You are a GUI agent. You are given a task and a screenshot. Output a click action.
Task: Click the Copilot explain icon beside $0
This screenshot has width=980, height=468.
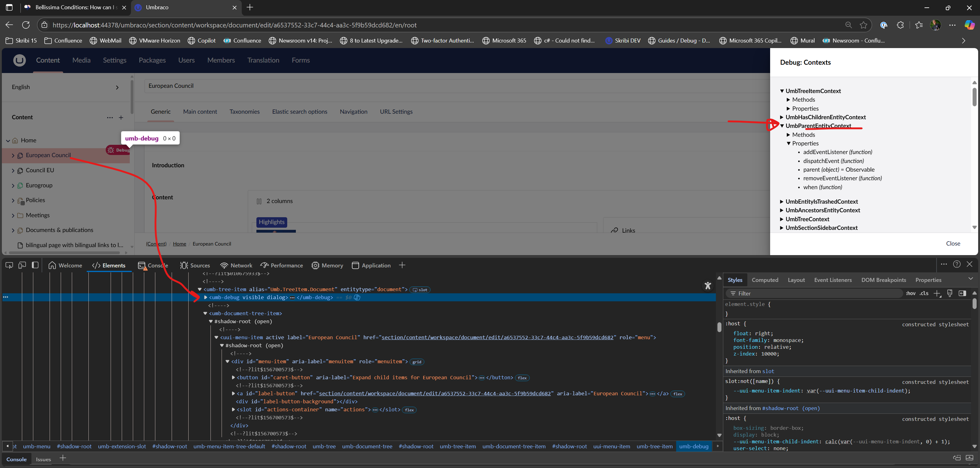click(x=357, y=297)
